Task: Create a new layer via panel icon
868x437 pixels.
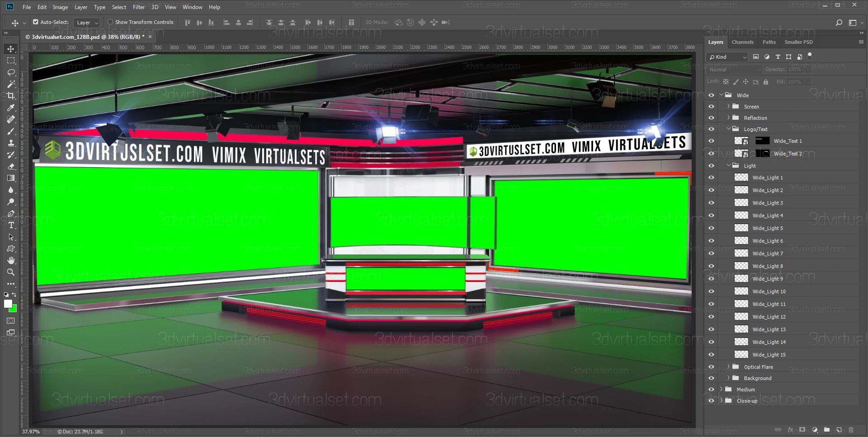Action: [x=839, y=430]
